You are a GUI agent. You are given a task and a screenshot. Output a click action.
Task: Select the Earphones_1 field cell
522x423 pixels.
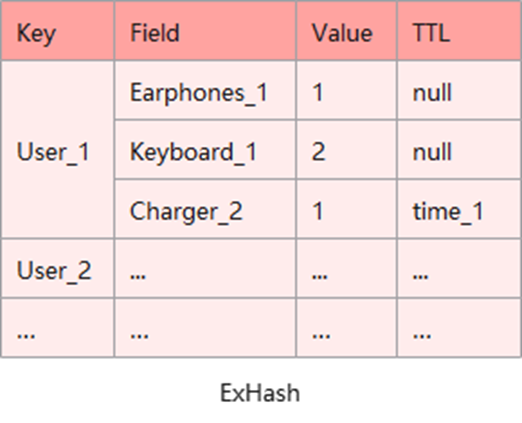pyautogui.click(x=205, y=90)
